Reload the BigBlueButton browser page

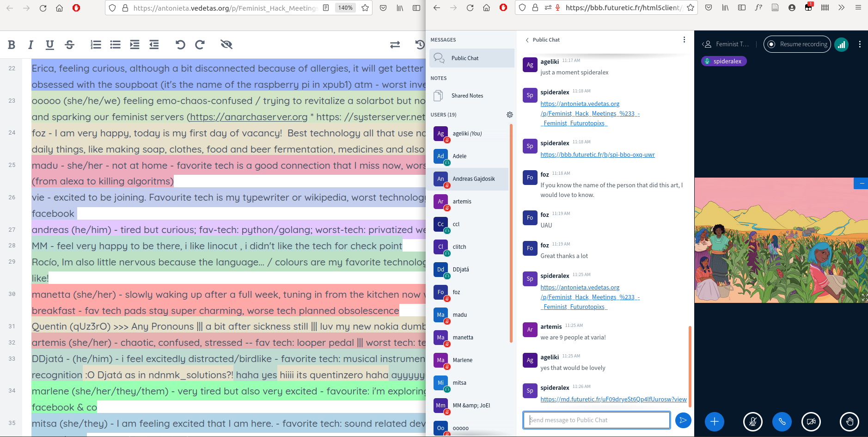[x=470, y=8]
